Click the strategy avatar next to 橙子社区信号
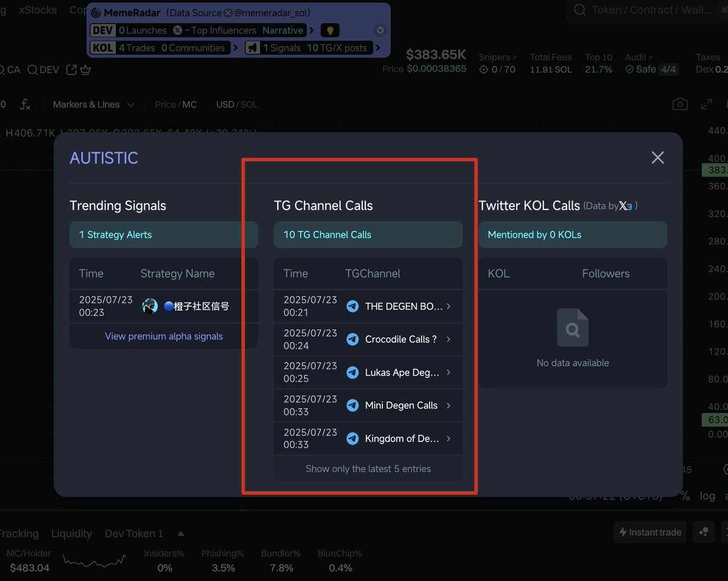This screenshot has height=581, width=728. [150, 307]
